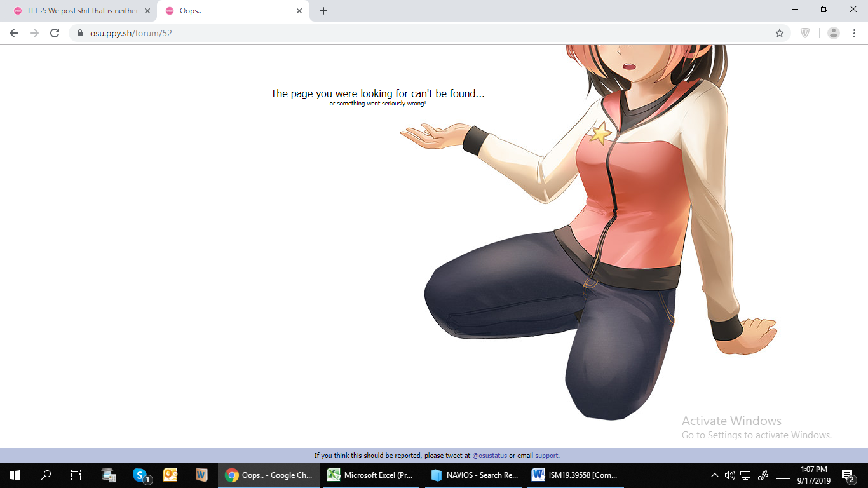Open the Outlook taskbar icon

pyautogui.click(x=171, y=475)
